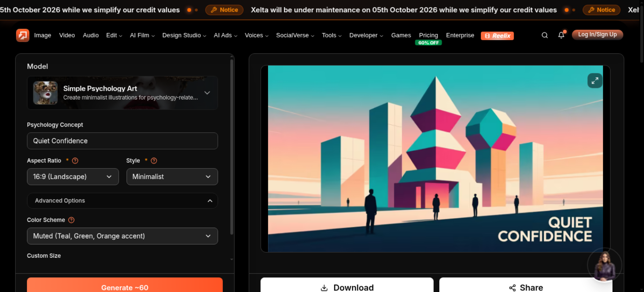
Task: Click the Aspect Ratio help icon
Action: pos(75,161)
